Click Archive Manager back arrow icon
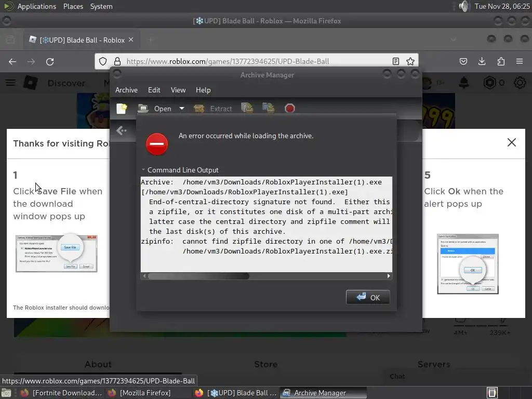 [x=121, y=130]
